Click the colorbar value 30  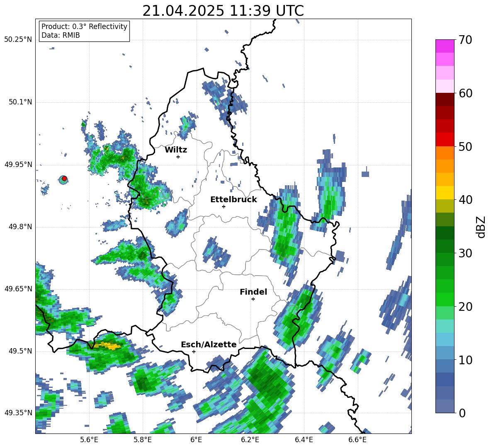(x=465, y=253)
